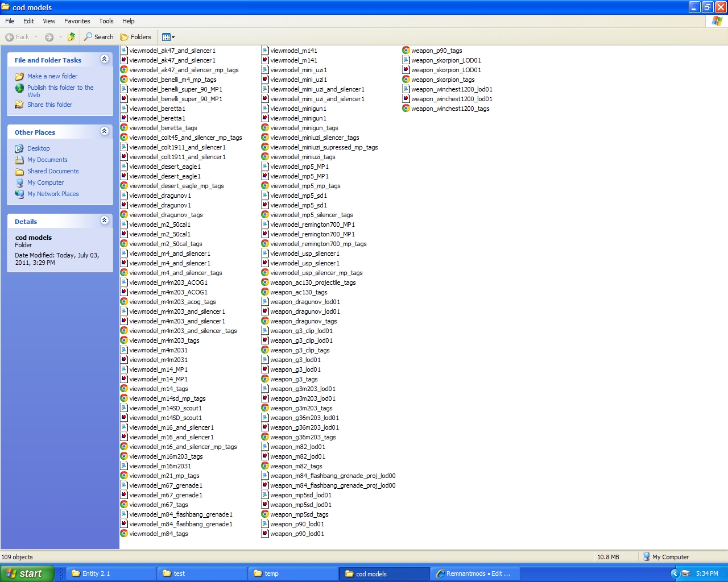Select the viewmodel_dragunov_tags file icon
The image size is (728, 582).
coord(124,215)
